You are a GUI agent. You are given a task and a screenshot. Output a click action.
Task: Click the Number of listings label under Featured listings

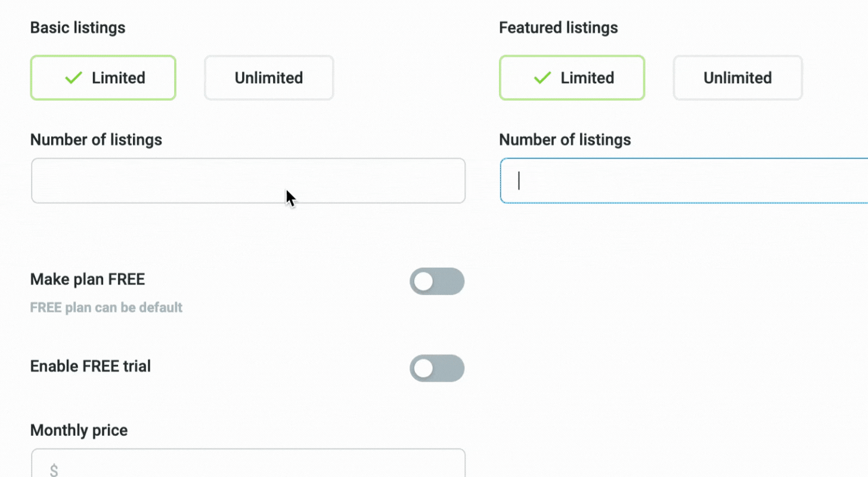(565, 140)
